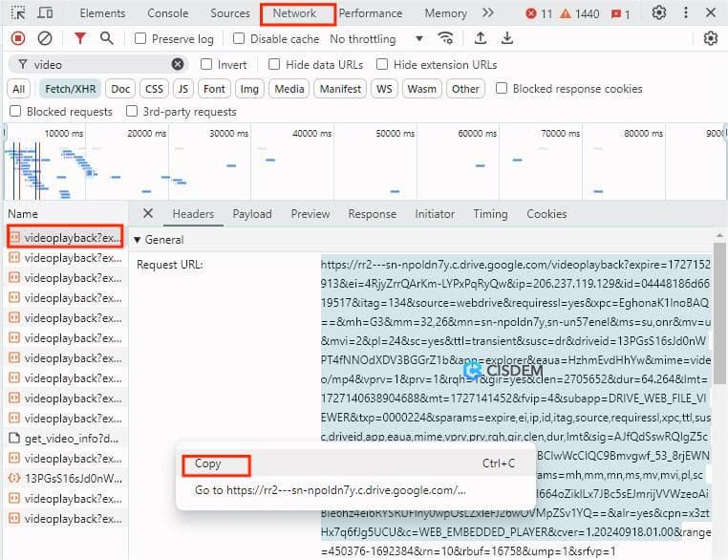Filter requests by All types
Viewport: 728px width, 560px height.
pos(18,89)
